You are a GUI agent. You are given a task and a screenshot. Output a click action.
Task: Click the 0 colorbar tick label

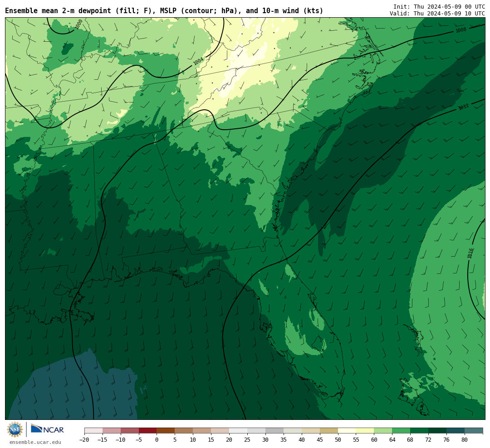click(x=157, y=440)
